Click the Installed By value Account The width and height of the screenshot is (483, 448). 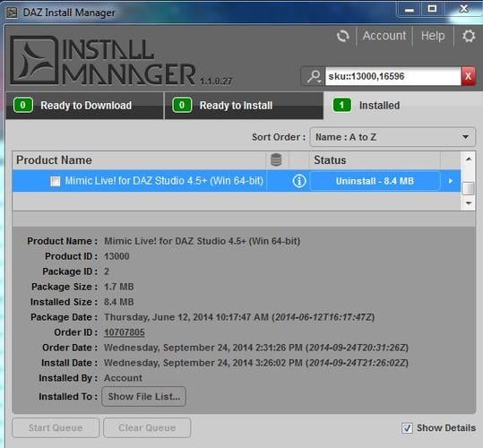click(124, 378)
